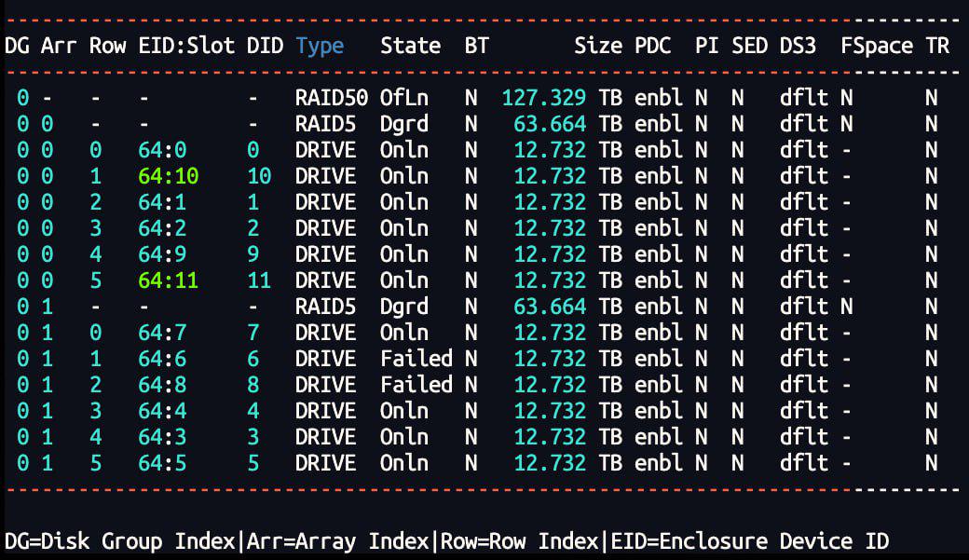Click the Size column header

(x=597, y=46)
